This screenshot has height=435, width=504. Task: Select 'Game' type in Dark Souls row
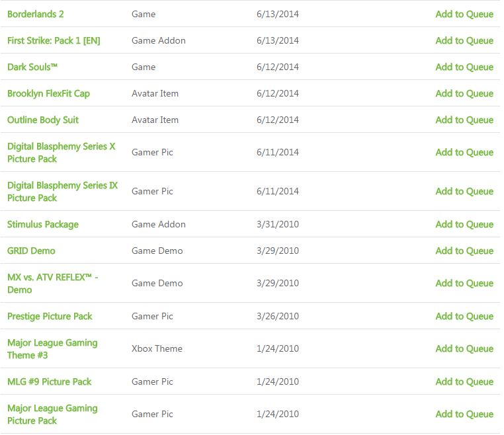pyautogui.click(x=144, y=67)
